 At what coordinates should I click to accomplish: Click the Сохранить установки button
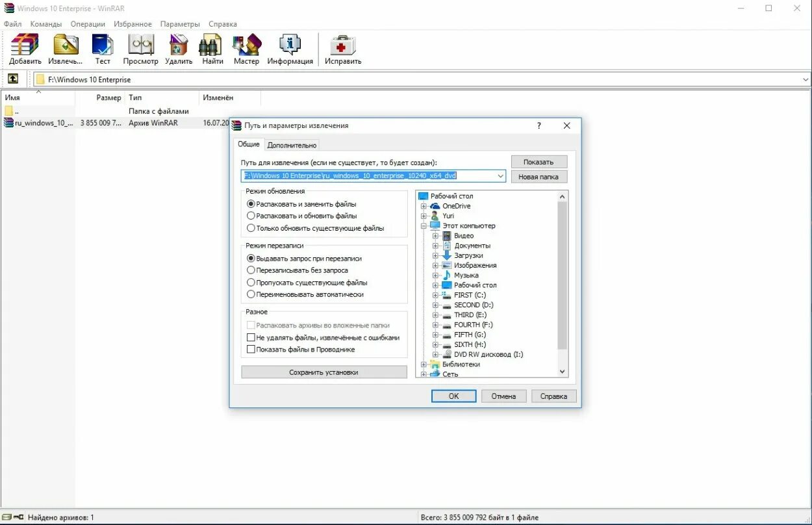tap(324, 372)
